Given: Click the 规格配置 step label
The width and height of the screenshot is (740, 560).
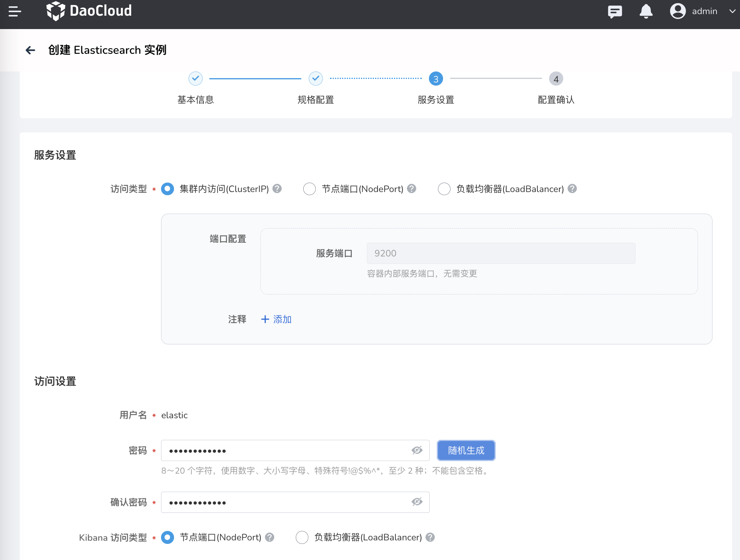Looking at the screenshot, I should 316,100.
